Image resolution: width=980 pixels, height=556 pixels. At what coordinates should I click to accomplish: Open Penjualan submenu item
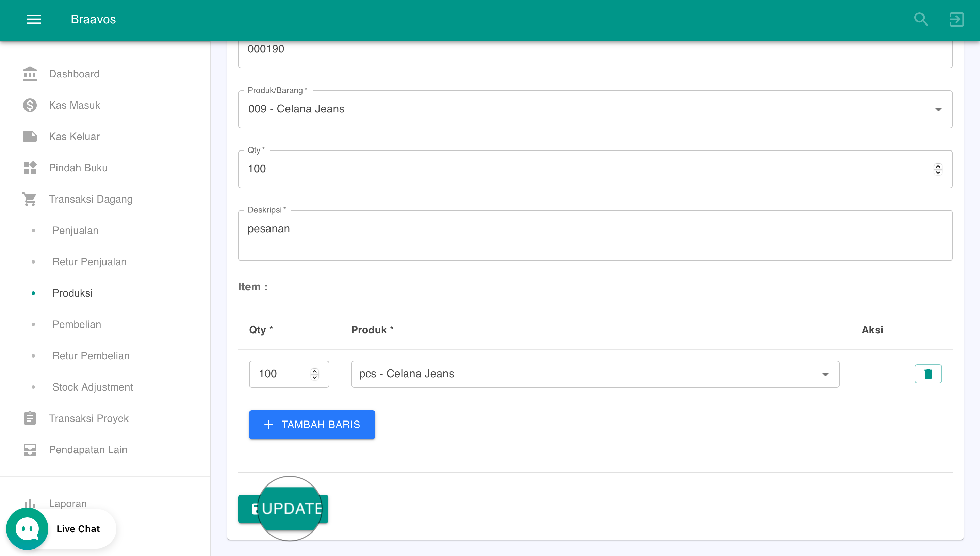point(75,230)
